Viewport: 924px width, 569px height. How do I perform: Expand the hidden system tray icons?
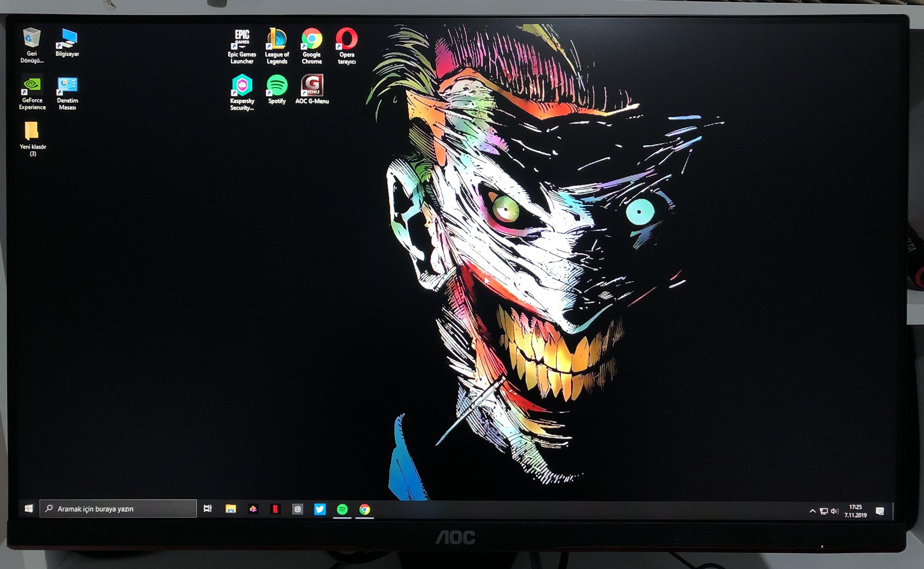pos(812,511)
